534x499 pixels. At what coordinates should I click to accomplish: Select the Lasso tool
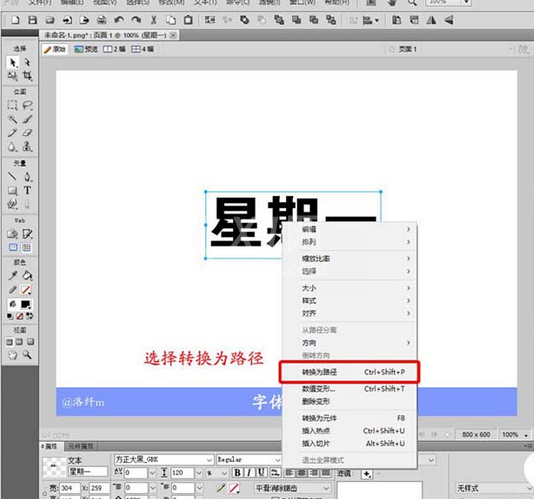click(x=27, y=105)
